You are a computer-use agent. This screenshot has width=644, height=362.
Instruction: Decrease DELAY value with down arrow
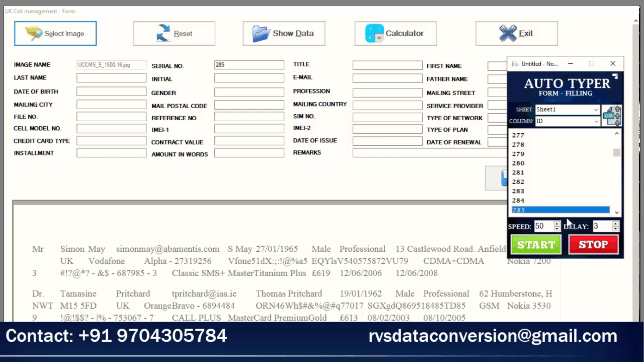pyautogui.click(x=615, y=229)
